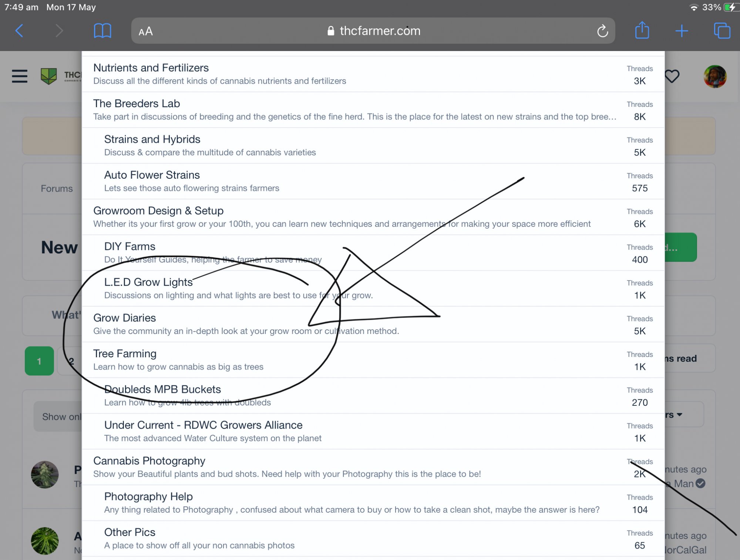Click the 270 threads count
Image resolution: width=740 pixels, height=560 pixels.
(x=640, y=402)
